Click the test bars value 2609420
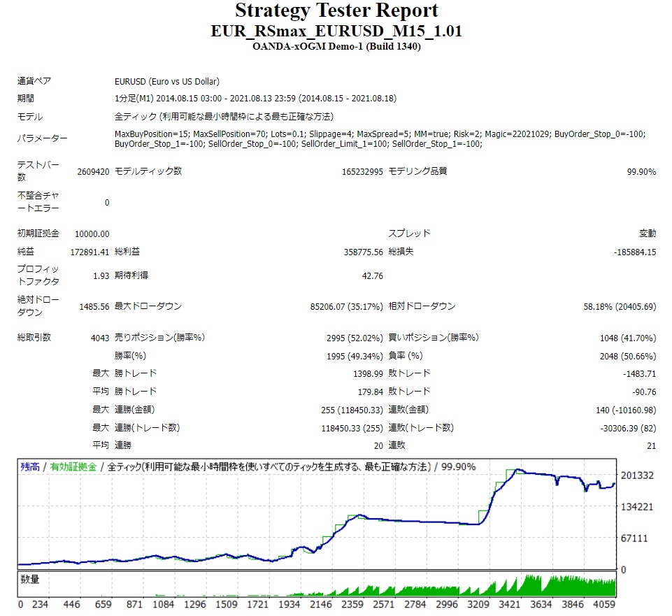Screen dimensions: 672x616 pos(93,172)
